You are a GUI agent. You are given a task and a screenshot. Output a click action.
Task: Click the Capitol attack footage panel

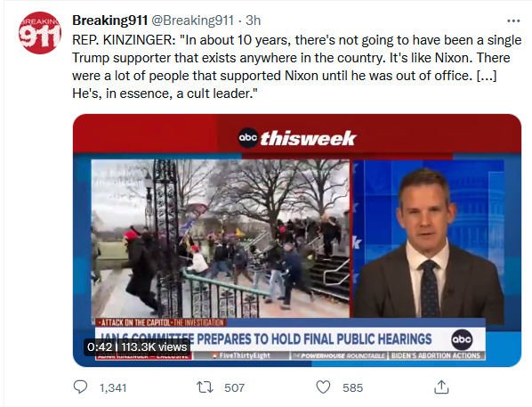tap(221, 239)
